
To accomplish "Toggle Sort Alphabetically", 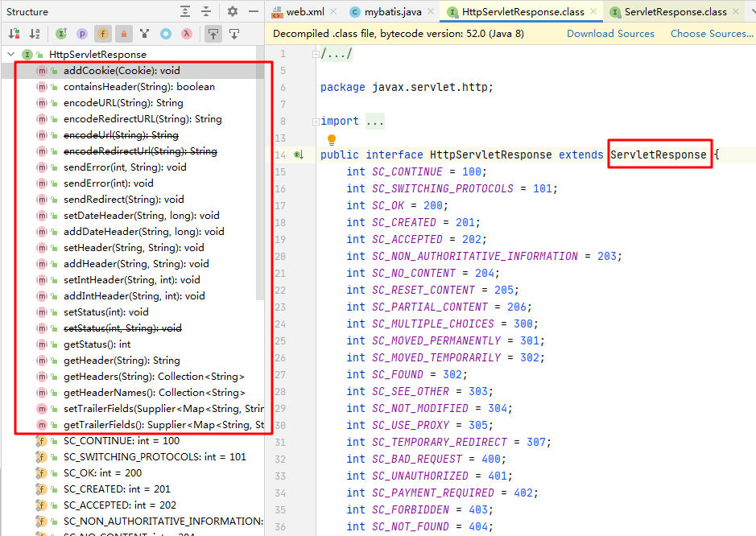I will tap(35, 34).
